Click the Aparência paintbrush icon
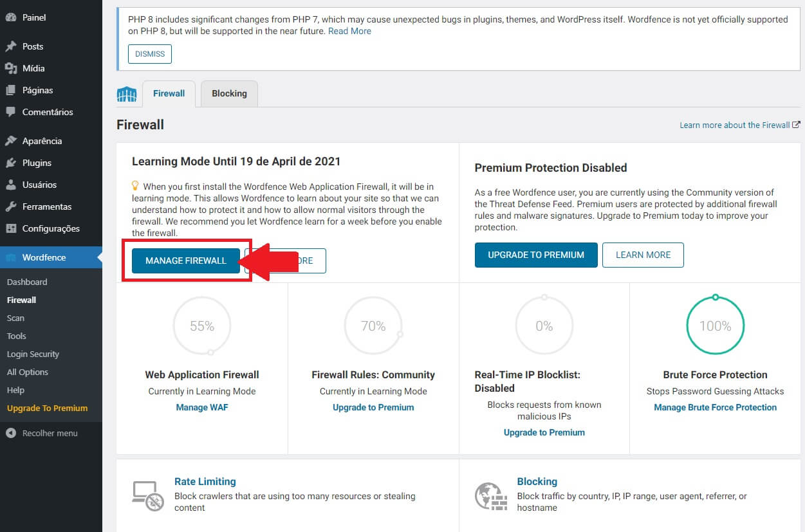The height and width of the screenshot is (532, 805). click(10, 141)
